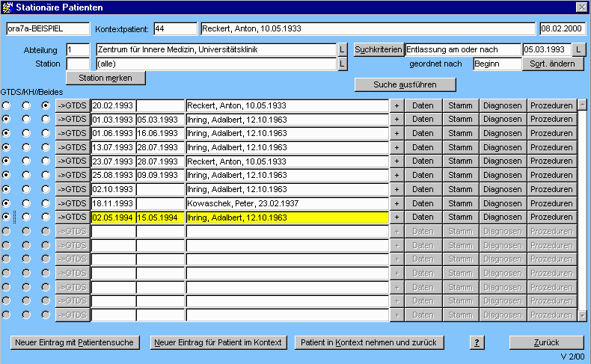
Task: Select the third radio button in 01.03.1993 row
Action: click(46, 120)
